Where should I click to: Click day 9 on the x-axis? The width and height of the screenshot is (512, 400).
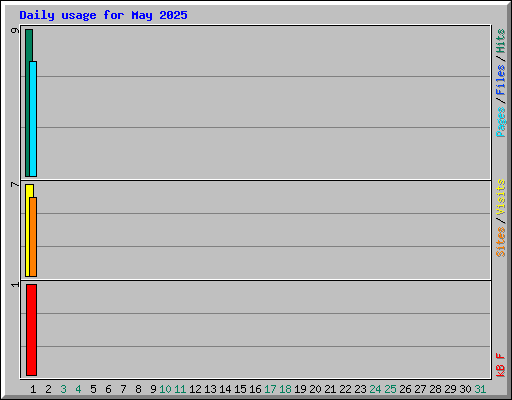(153, 389)
